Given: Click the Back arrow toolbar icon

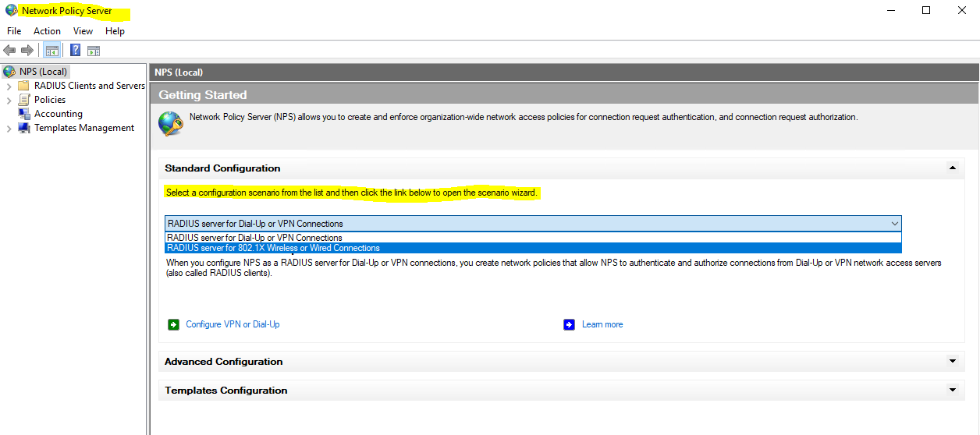Looking at the screenshot, I should [9, 50].
